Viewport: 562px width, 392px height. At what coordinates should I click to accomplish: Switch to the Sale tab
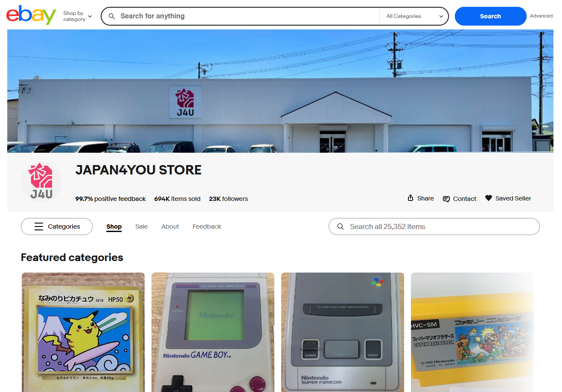tap(141, 226)
